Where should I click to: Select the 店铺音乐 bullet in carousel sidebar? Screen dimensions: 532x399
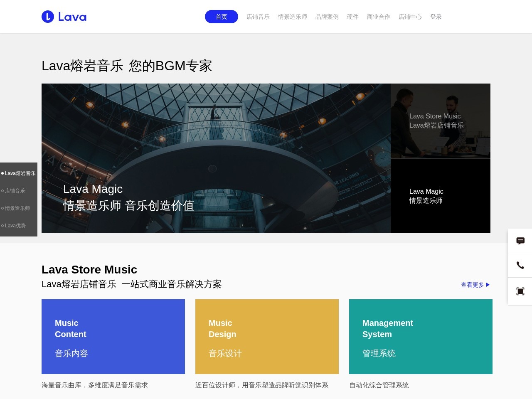pos(15,191)
